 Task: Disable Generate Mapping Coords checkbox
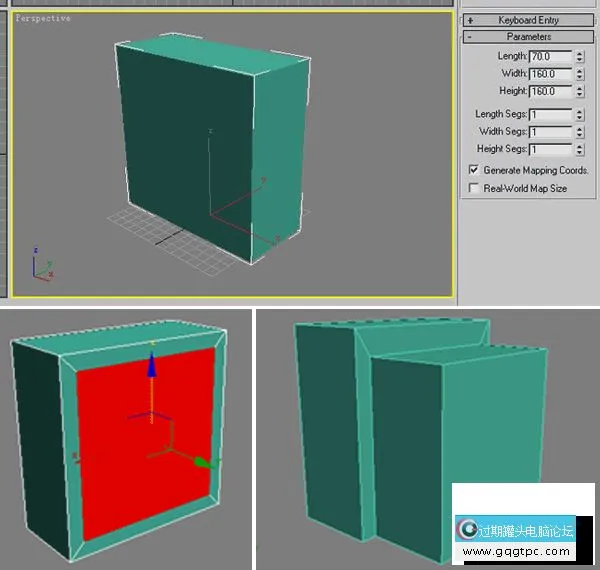pos(474,171)
